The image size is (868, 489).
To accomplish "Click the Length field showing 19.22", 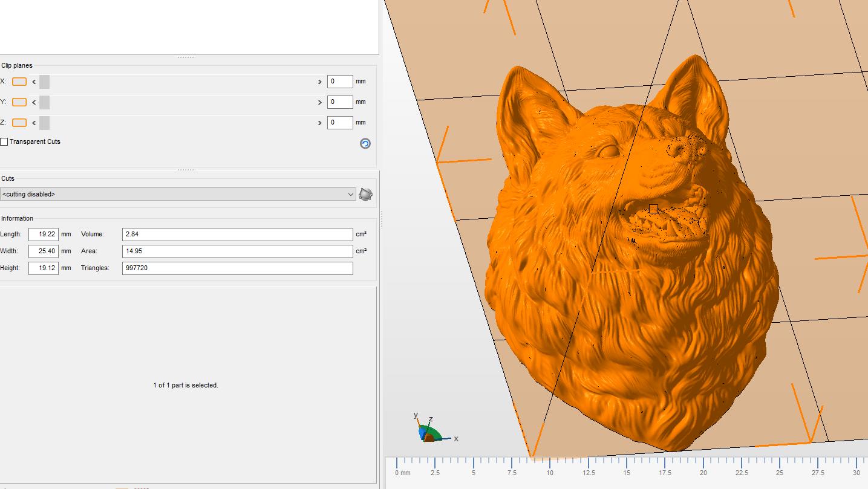I will (x=44, y=234).
